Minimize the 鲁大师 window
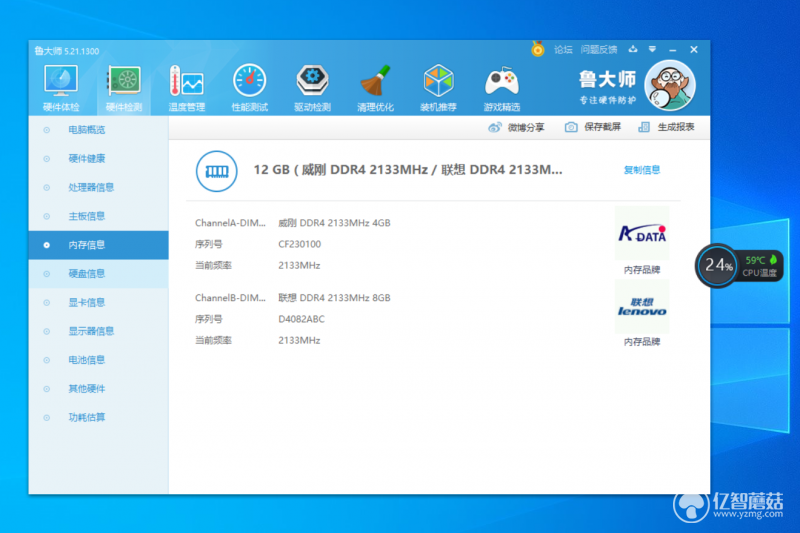 pyautogui.click(x=672, y=50)
